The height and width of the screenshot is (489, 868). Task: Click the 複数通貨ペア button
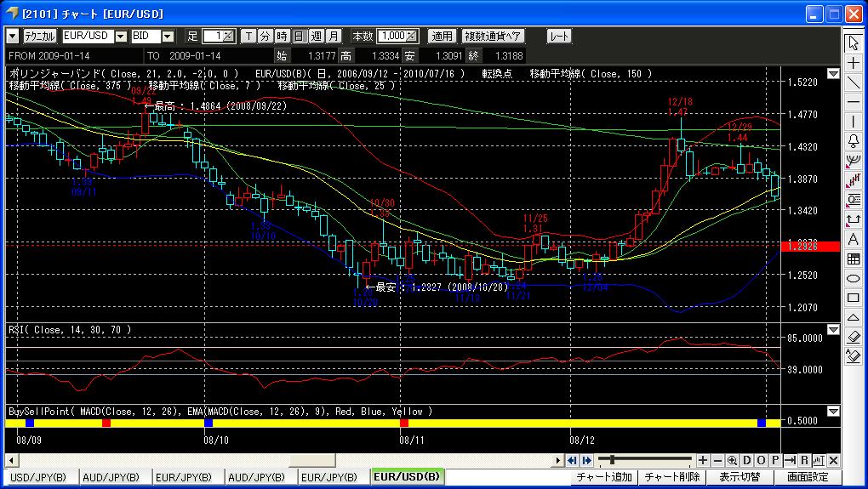(x=493, y=37)
